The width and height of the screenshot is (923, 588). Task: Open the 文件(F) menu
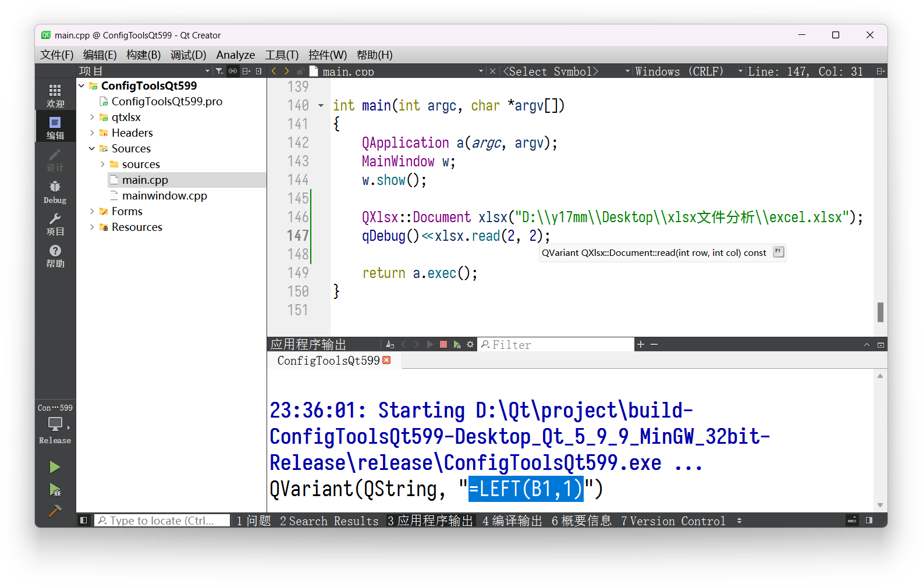click(x=56, y=55)
